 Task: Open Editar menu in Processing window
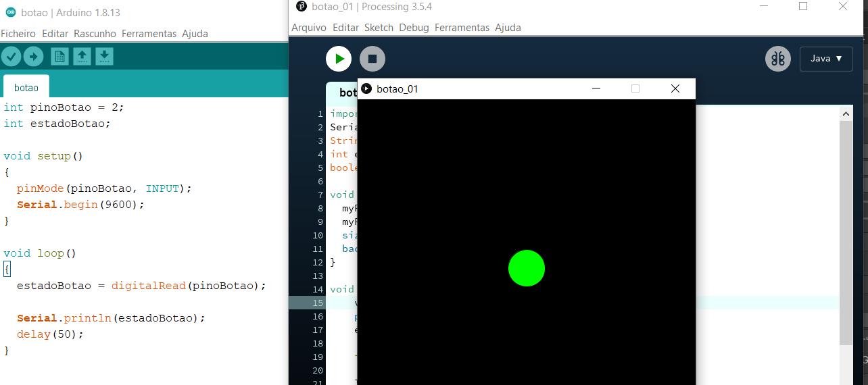coord(345,28)
